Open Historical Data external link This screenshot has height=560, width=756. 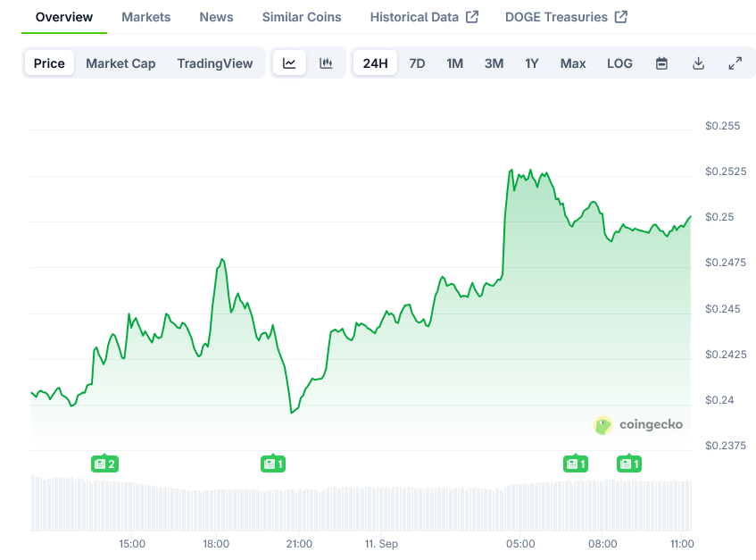click(x=423, y=17)
